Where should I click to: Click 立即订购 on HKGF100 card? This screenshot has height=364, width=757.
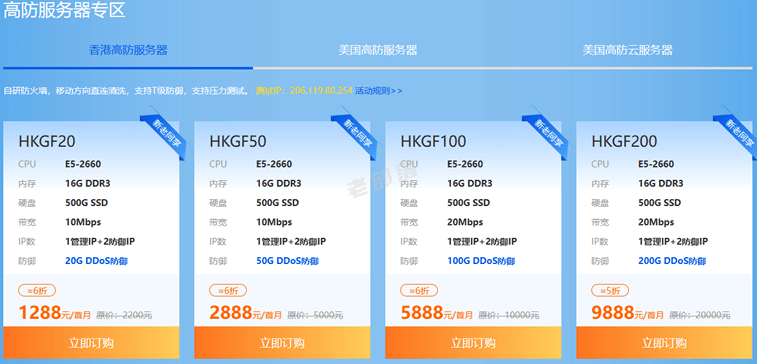[473, 343]
